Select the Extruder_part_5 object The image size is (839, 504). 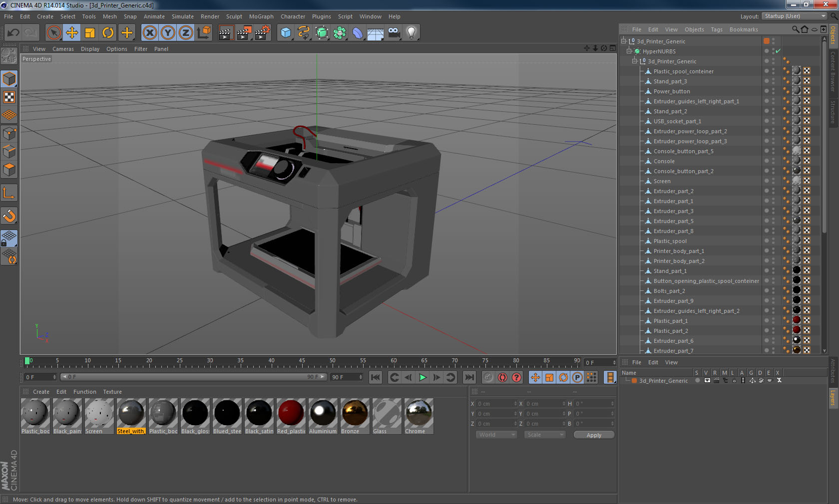673,221
